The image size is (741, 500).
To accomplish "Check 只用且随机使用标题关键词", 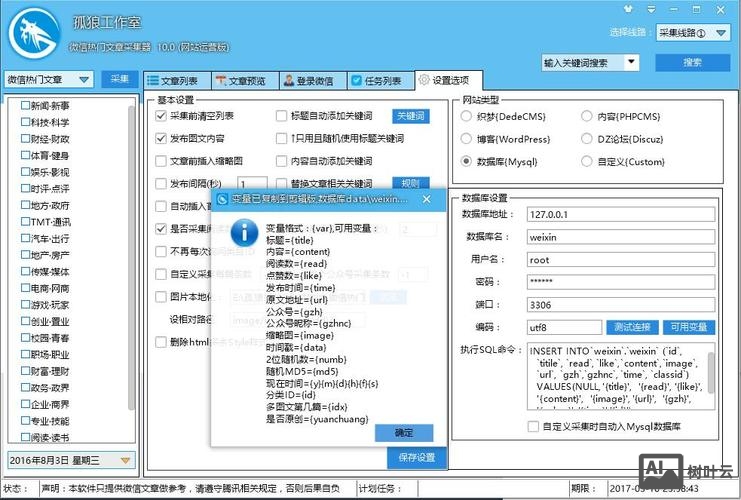I will [282, 138].
